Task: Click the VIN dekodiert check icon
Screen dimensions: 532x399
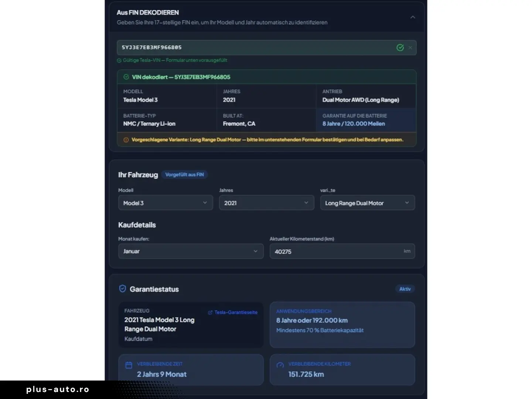Action: click(126, 77)
